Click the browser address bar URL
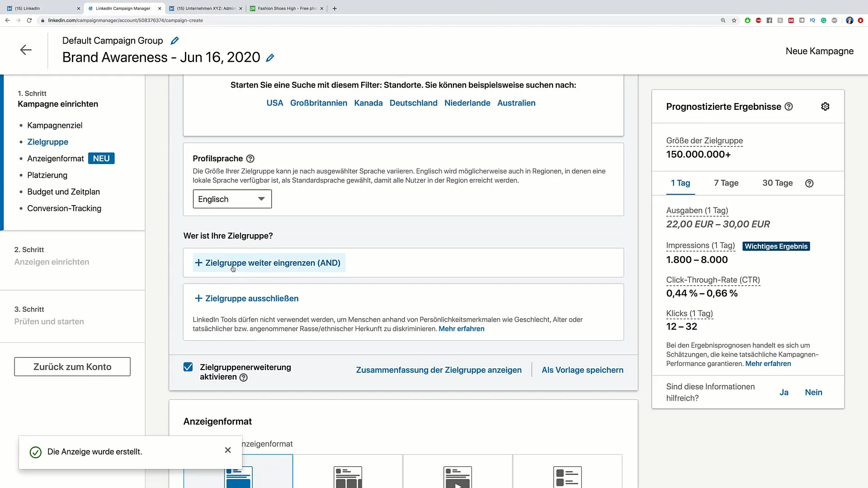This screenshot has width=868, height=488. [x=125, y=20]
